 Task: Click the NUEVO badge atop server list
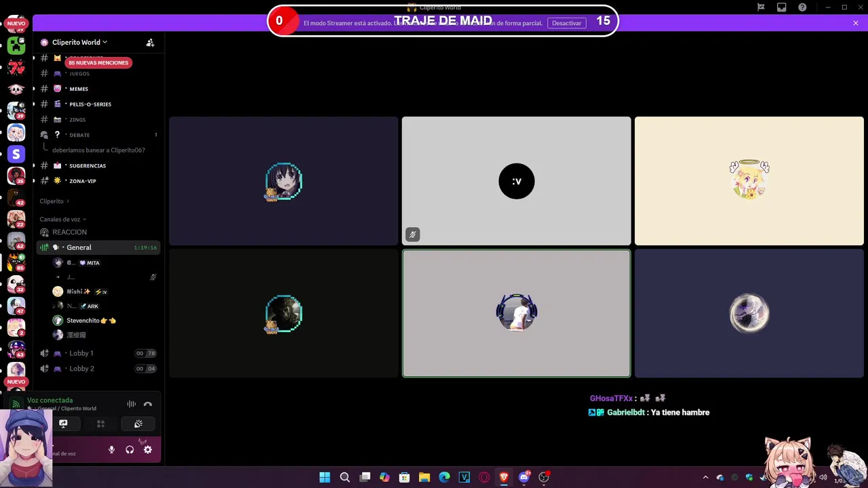[x=16, y=23]
